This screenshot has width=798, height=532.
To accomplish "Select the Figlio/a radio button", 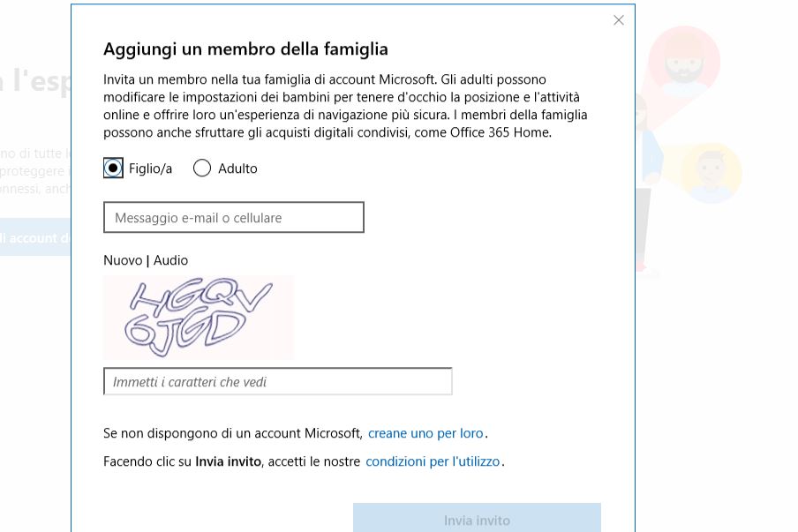I will point(113,169).
